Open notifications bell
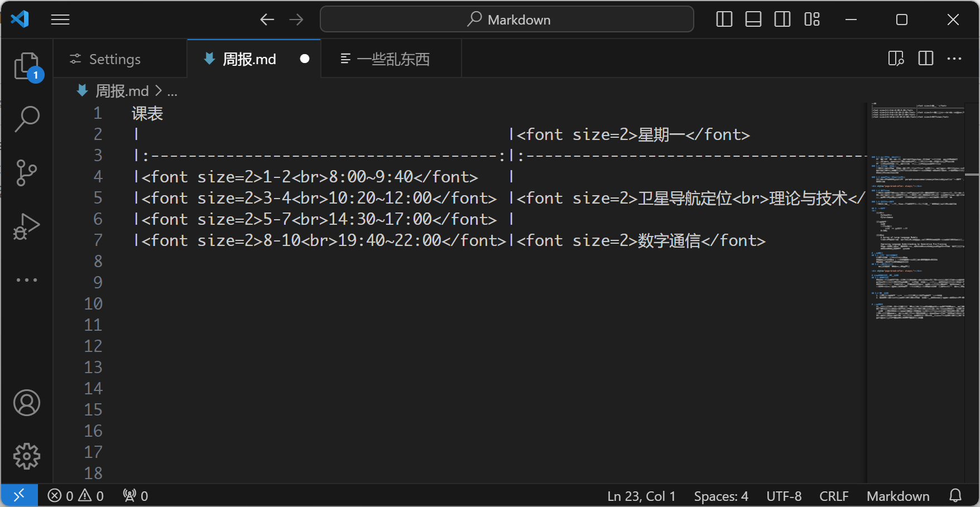Image resolution: width=980 pixels, height=507 pixels. point(955,496)
